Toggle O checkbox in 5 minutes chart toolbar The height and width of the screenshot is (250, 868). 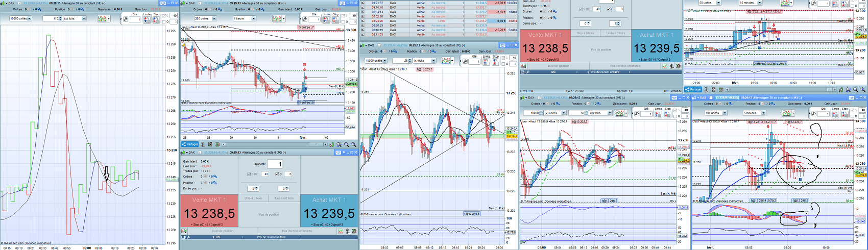852,116
